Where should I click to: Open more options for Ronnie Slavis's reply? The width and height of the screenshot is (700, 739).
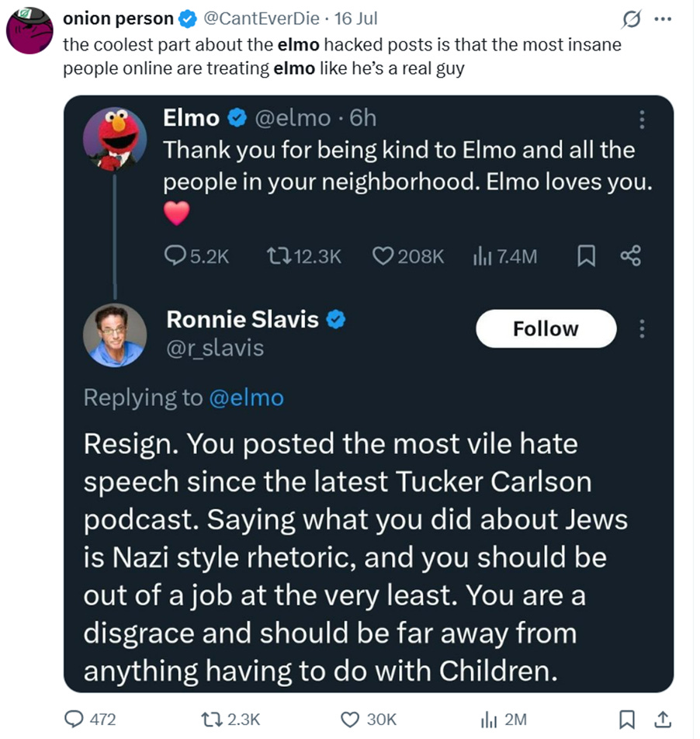coord(642,329)
